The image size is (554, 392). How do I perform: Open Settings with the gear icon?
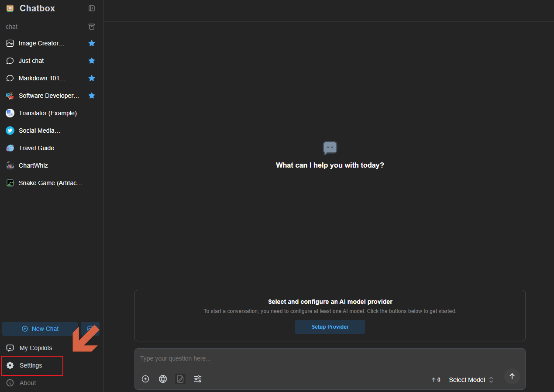tap(10, 365)
